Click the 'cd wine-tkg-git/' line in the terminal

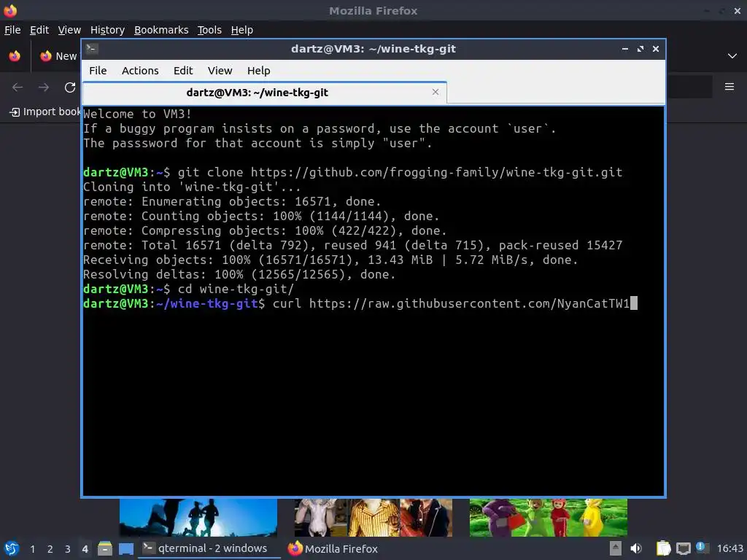coord(189,289)
